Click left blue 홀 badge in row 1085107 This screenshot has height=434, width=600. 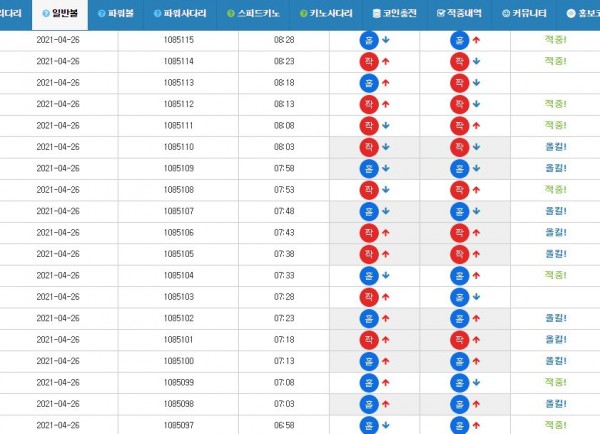point(369,212)
